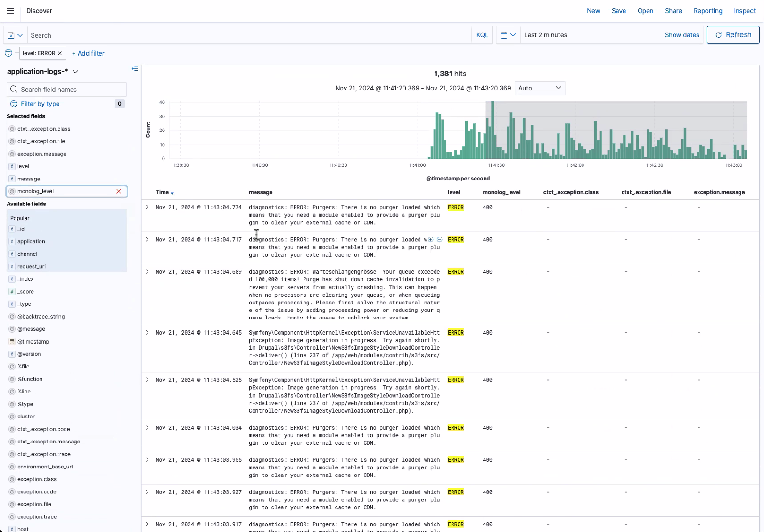Open the main navigation hamburger menu

click(x=10, y=11)
